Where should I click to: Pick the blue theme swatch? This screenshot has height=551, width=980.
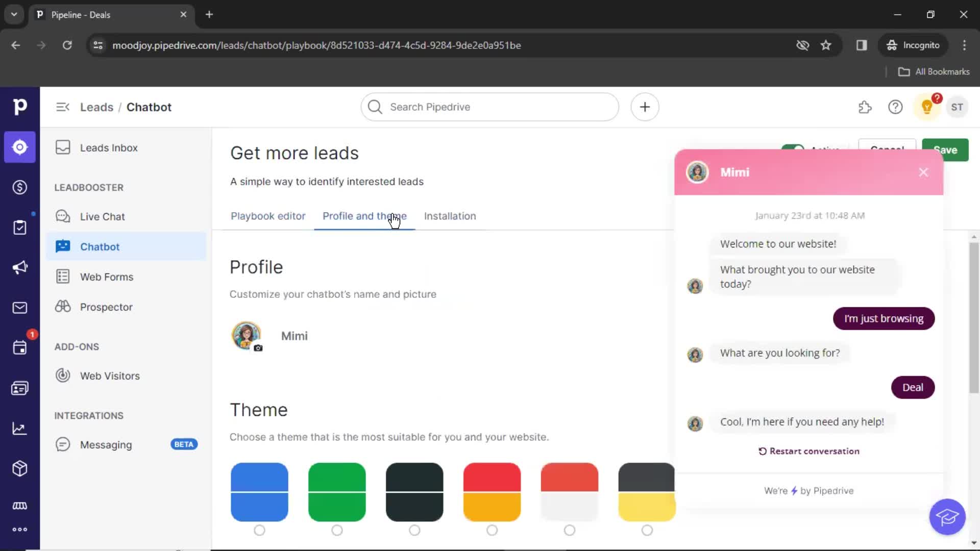pyautogui.click(x=259, y=492)
